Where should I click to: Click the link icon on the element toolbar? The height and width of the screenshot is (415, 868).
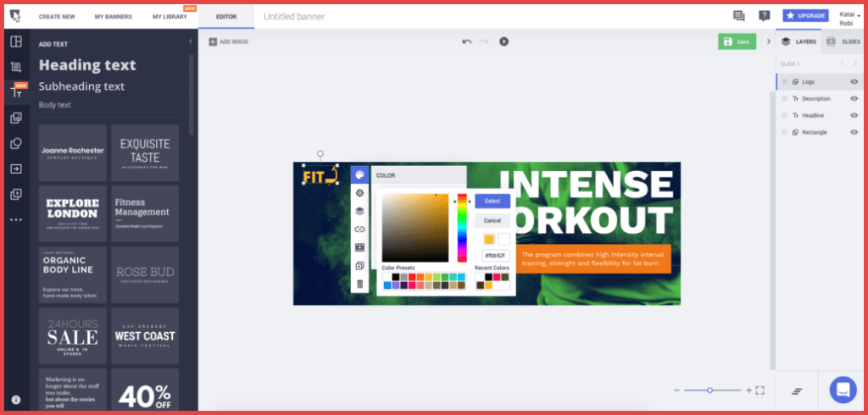(359, 230)
